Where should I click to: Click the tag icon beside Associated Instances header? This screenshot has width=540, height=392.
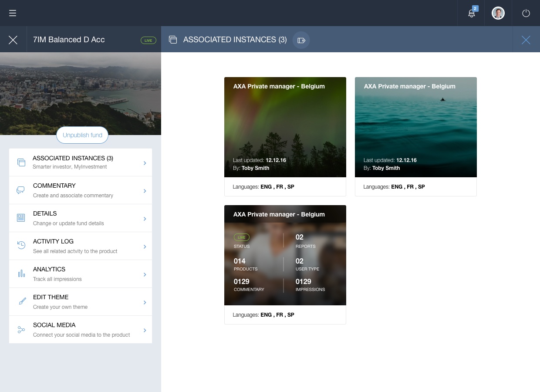301,40
